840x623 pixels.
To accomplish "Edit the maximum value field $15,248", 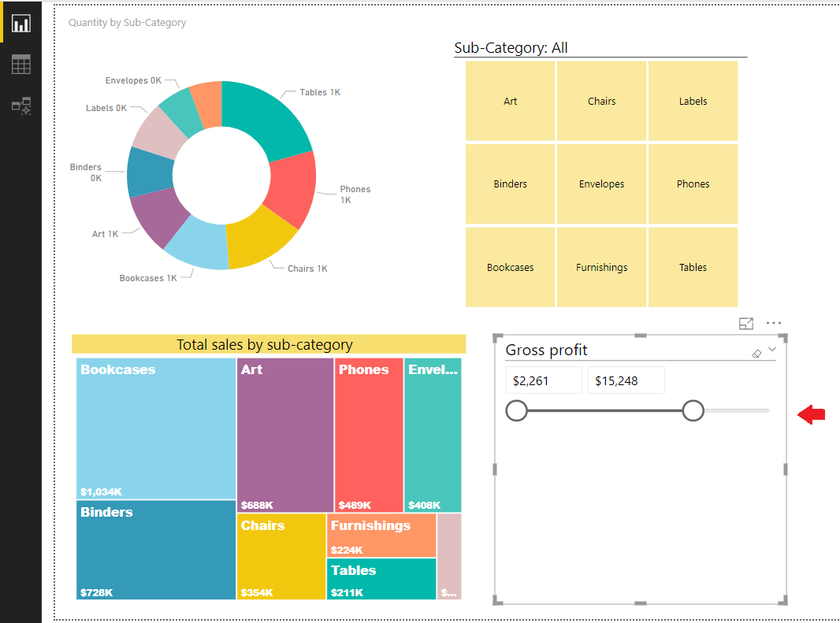I will pyautogui.click(x=626, y=380).
